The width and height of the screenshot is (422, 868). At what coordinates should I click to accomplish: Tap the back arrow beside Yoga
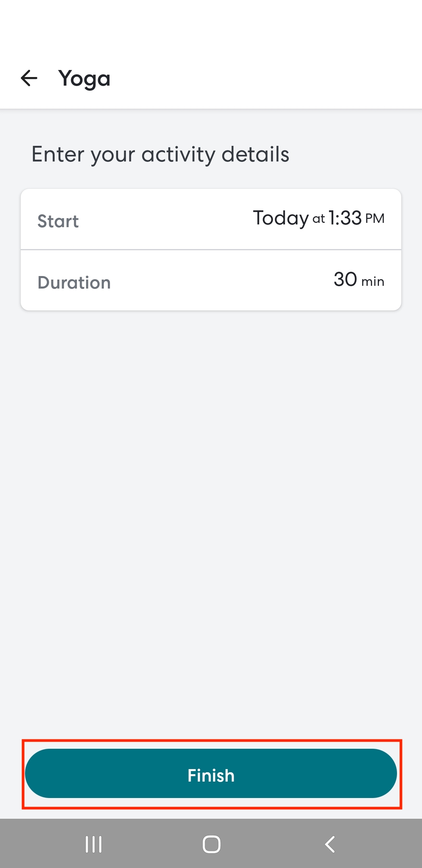29,78
